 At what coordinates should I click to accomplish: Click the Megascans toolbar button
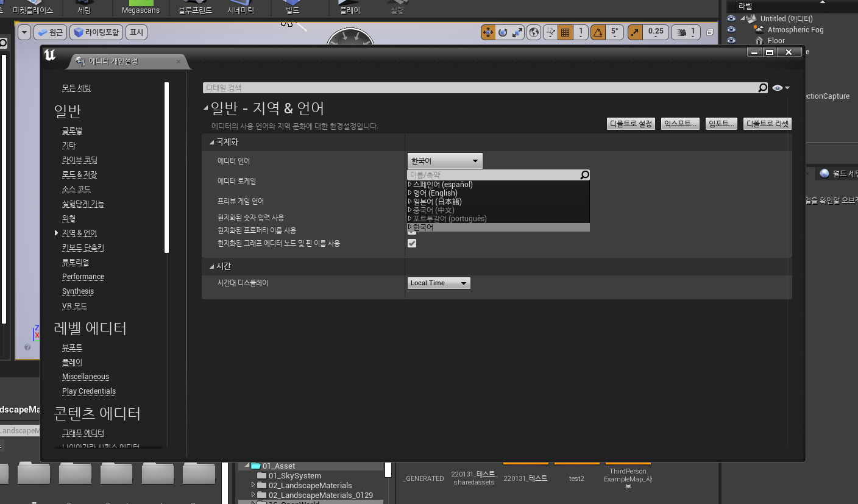141,8
